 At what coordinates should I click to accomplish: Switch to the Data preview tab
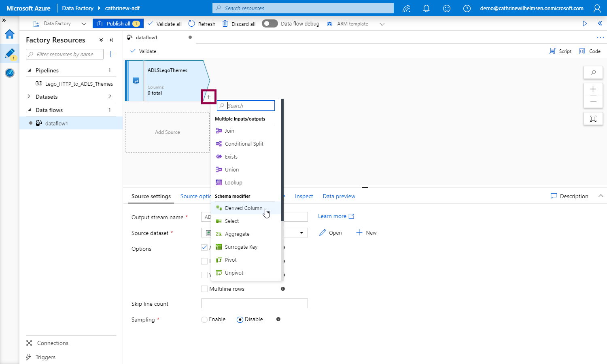click(x=339, y=196)
